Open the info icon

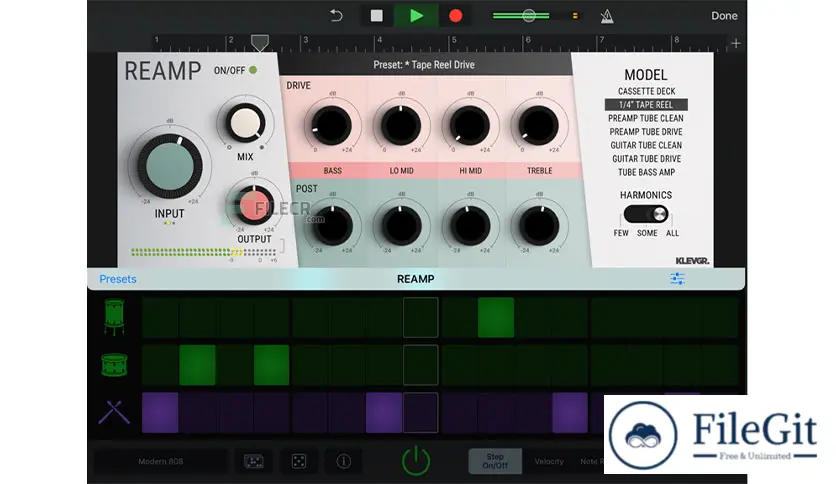point(343,461)
